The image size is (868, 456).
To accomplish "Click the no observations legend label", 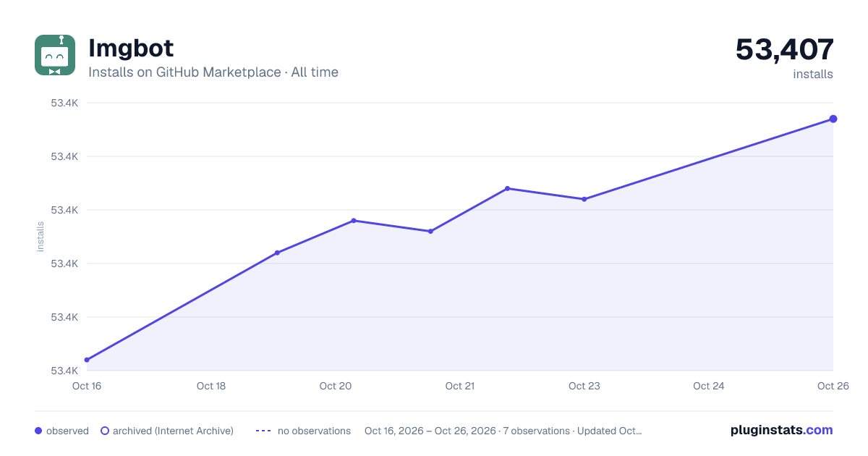I will (x=314, y=431).
